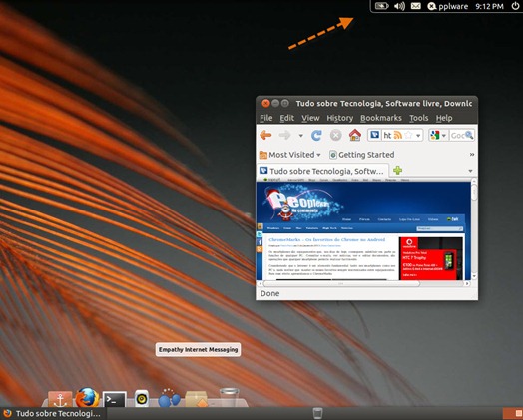Viewport: 523px width, 420px height.
Task: Open the Bookmarks menu
Action: click(x=381, y=118)
